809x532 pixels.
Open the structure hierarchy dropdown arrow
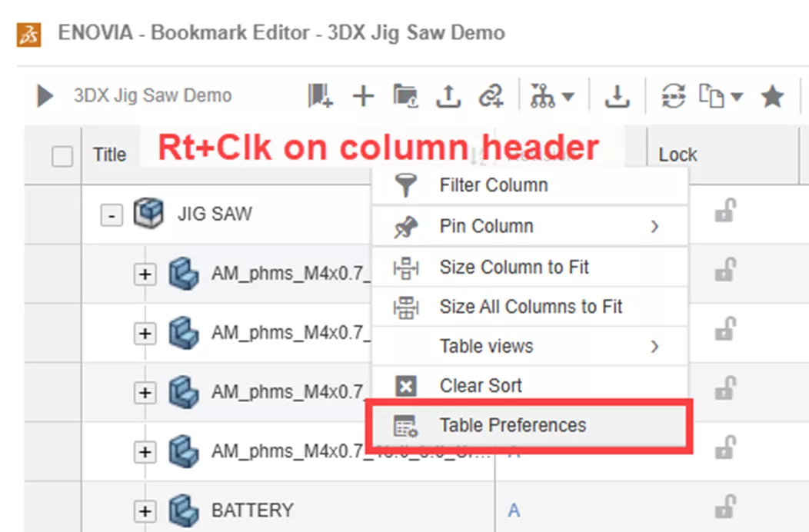[568, 97]
